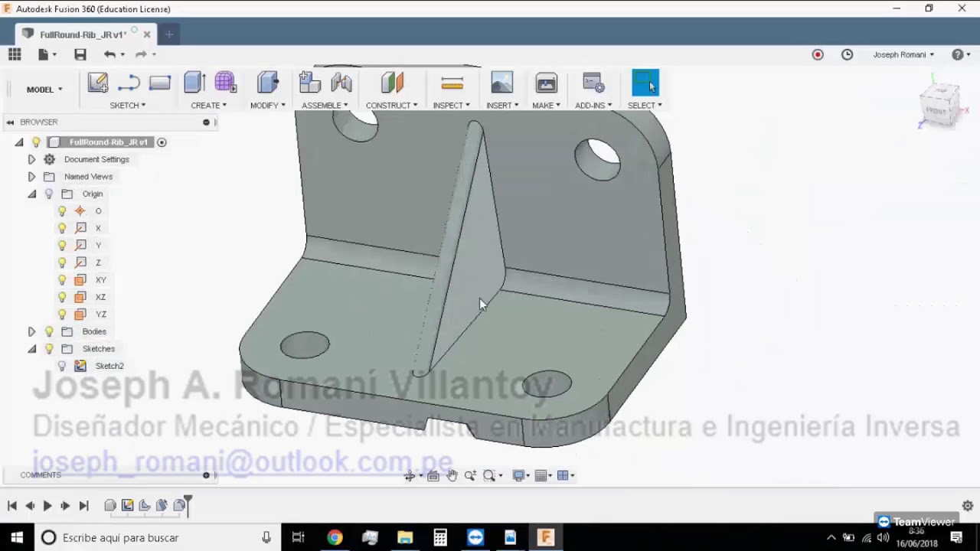Select the first timeline feature marker

(110, 505)
